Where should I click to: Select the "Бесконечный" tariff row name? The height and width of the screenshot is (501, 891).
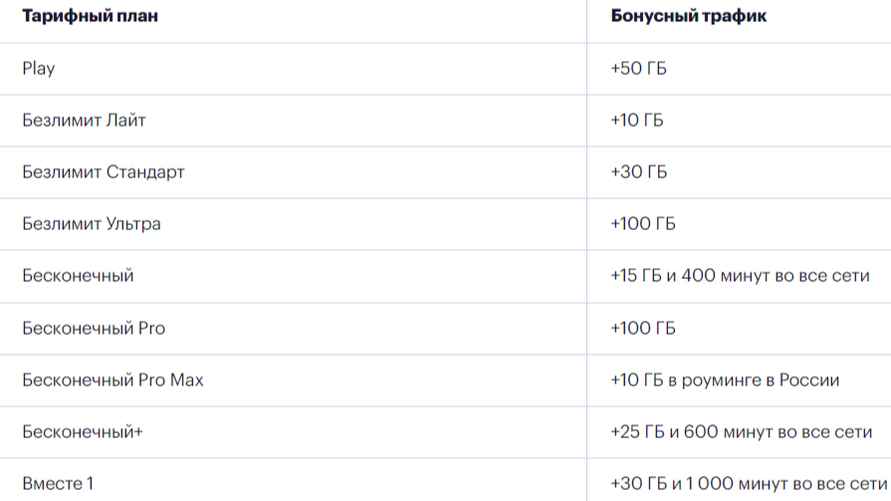click(78, 276)
